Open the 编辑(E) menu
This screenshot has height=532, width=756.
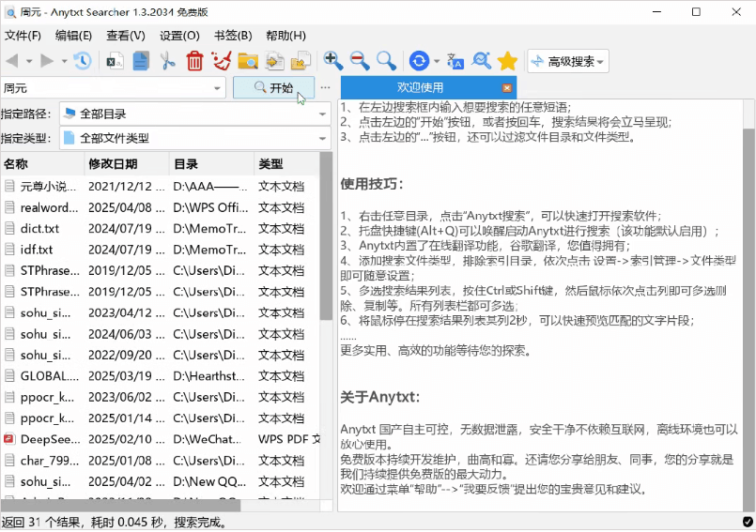[73, 36]
